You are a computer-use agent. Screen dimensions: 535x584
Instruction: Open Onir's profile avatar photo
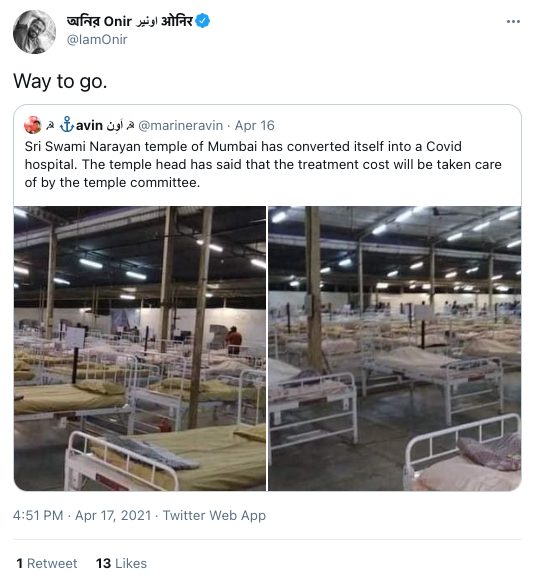click(x=34, y=32)
